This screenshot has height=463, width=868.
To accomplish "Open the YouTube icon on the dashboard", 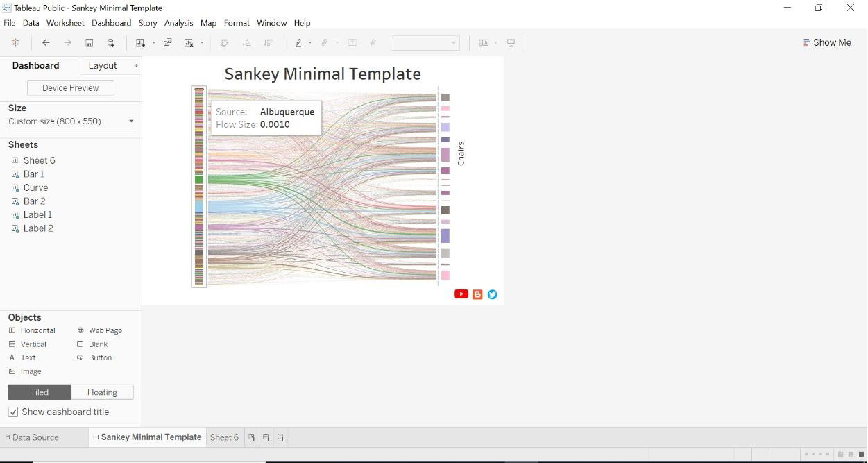I will [461, 294].
